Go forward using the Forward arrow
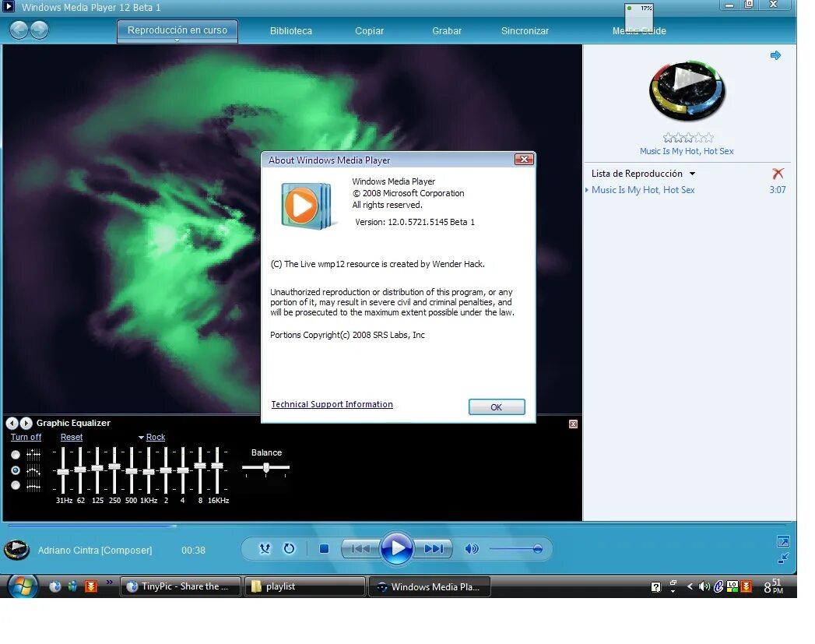 pyautogui.click(x=39, y=30)
